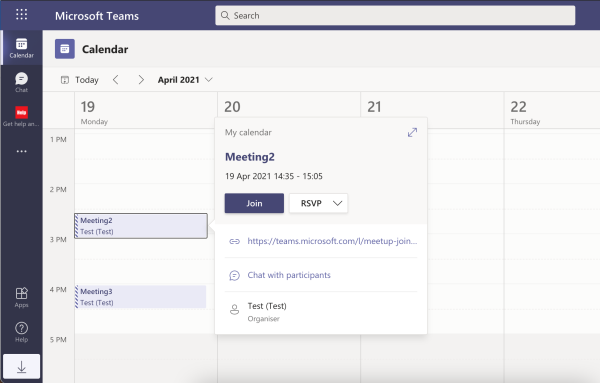Click the download desktop app icon
600x383 pixels.
[21, 367]
